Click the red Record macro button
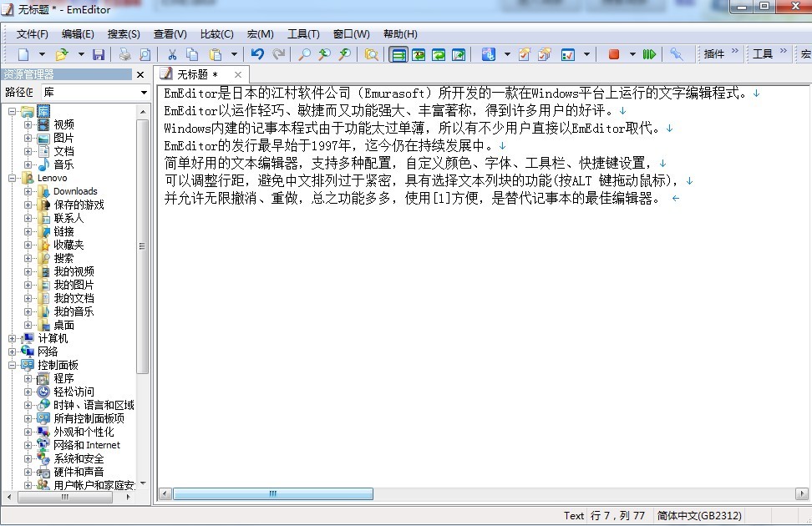The width and height of the screenshot is (812, 526). pyautogui.click(x=614, y=54)
